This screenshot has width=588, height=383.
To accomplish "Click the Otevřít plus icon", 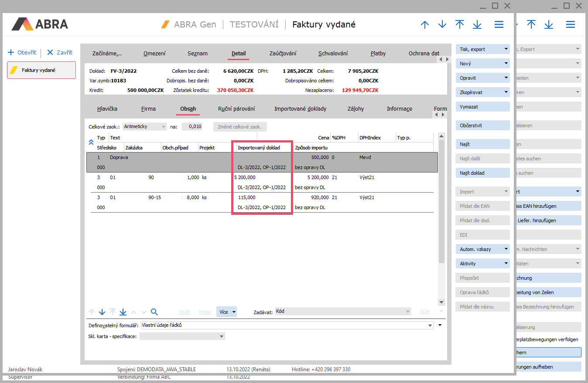I will [x=11, y=52].
